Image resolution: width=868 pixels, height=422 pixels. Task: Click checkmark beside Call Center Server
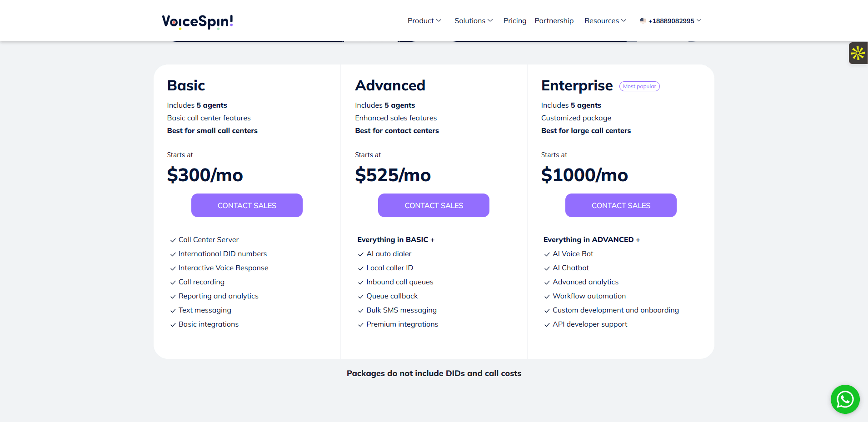tap(173, 240)
